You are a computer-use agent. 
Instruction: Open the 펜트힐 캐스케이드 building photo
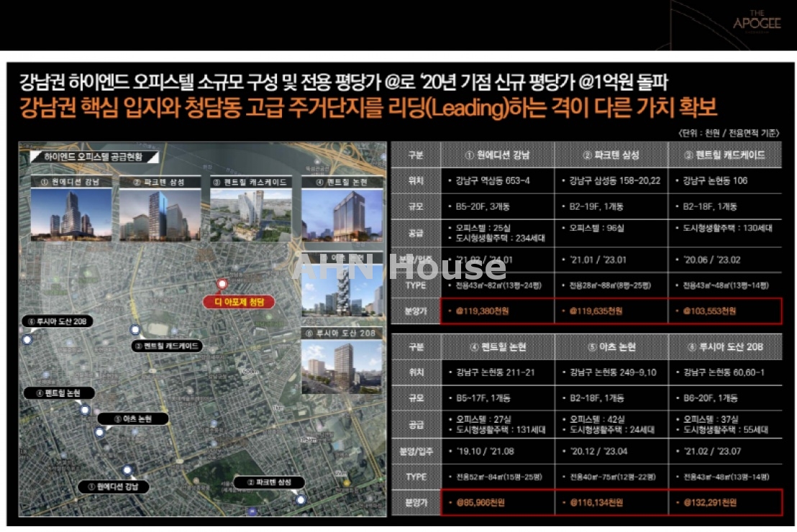point(251,215)
